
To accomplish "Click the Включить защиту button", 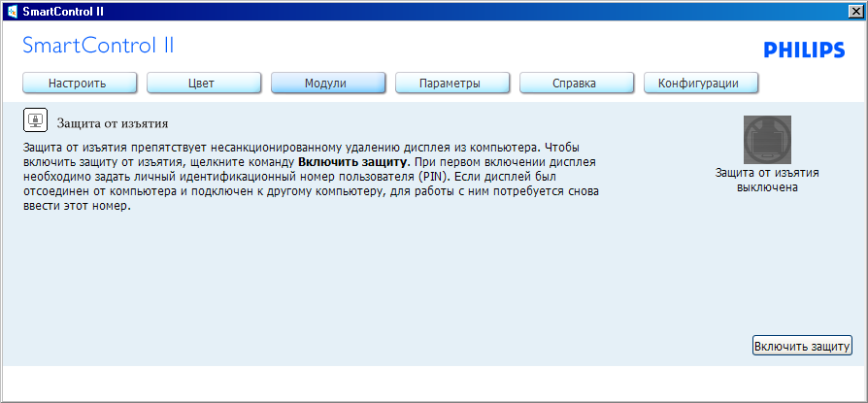I will (x=802, y=346).
